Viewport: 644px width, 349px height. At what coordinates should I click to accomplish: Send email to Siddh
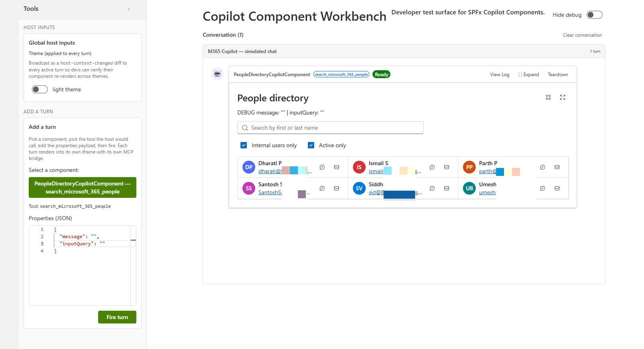tap(447, 188)
